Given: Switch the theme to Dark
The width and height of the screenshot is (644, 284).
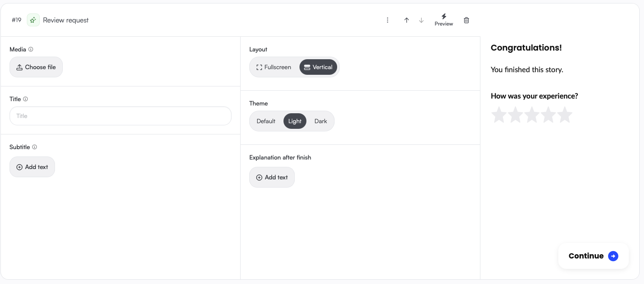Looking at the screenshot, I should 321,121.
